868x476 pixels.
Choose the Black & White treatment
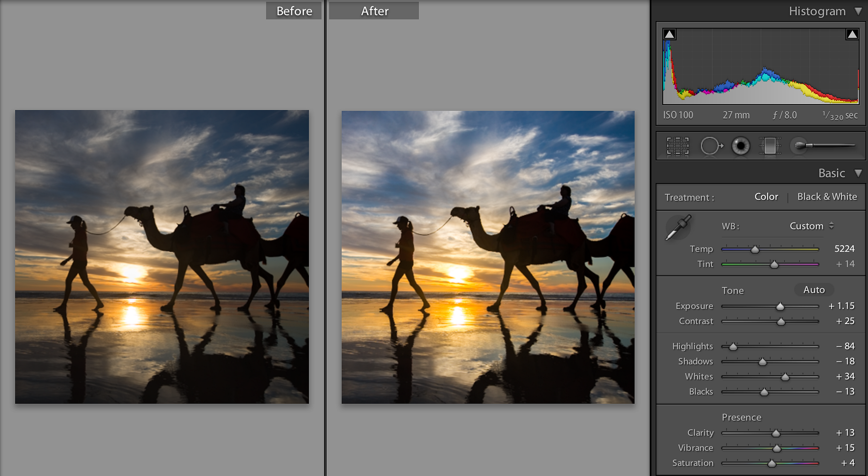827,197
